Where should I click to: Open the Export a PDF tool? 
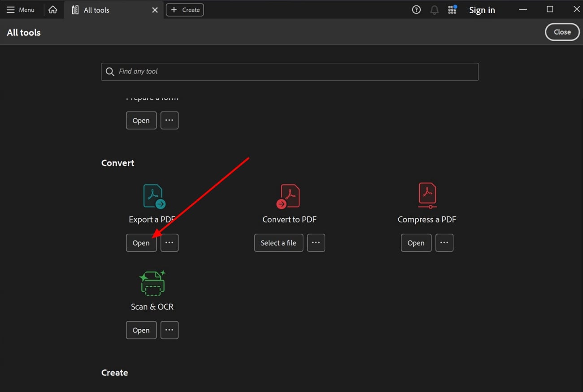(141, 243)
